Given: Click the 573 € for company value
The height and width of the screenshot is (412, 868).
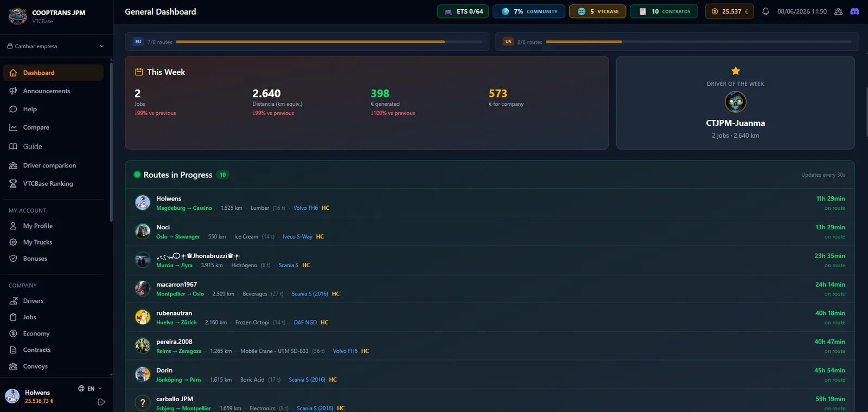Looking at the screenshot, I should click(x=498, y=94).
